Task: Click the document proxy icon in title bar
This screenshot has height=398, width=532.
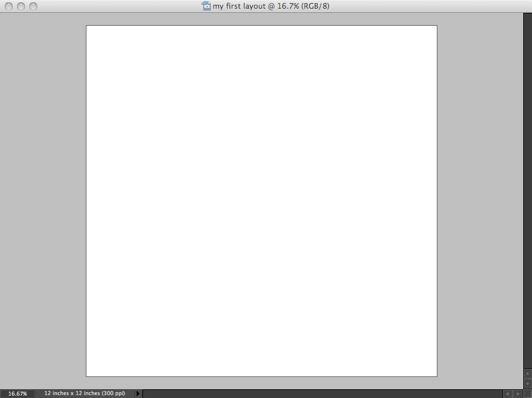Action: click(206, 6)
